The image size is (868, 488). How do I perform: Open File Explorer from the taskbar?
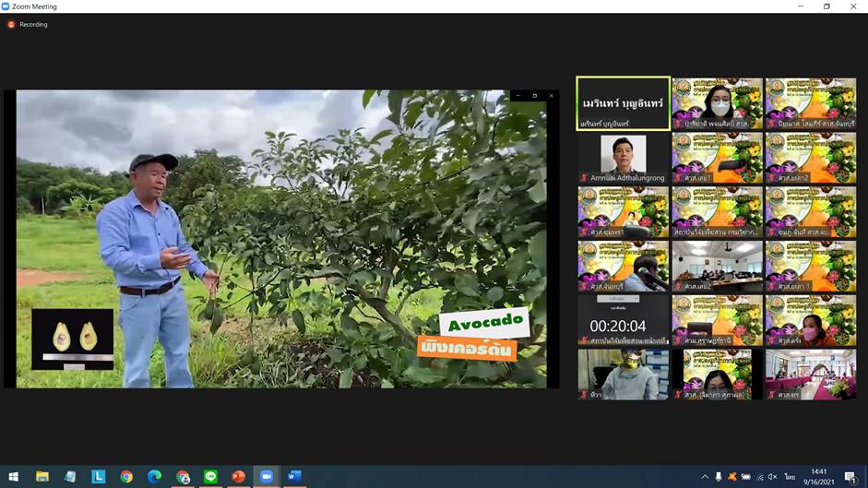point(42,477)
